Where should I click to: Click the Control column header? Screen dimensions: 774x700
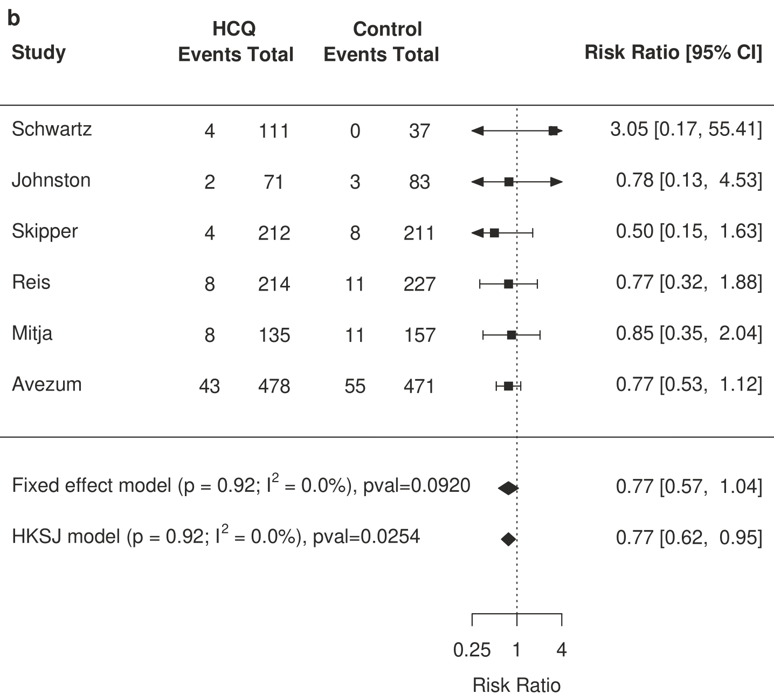pos(388,29)
